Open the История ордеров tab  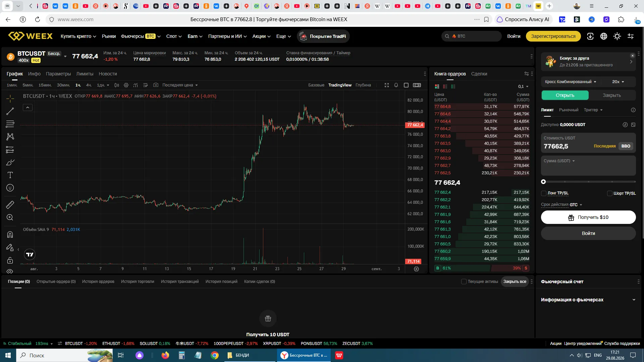[x=98, y=282]
